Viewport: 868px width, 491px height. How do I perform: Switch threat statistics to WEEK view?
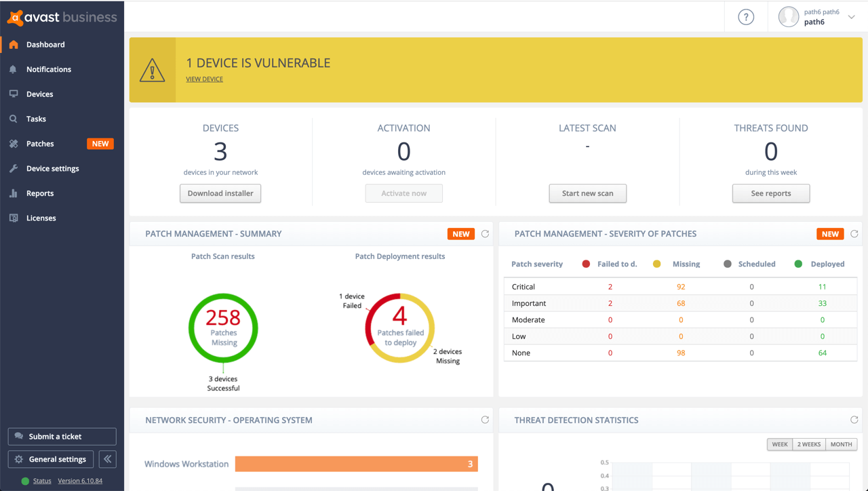[780, 444]
